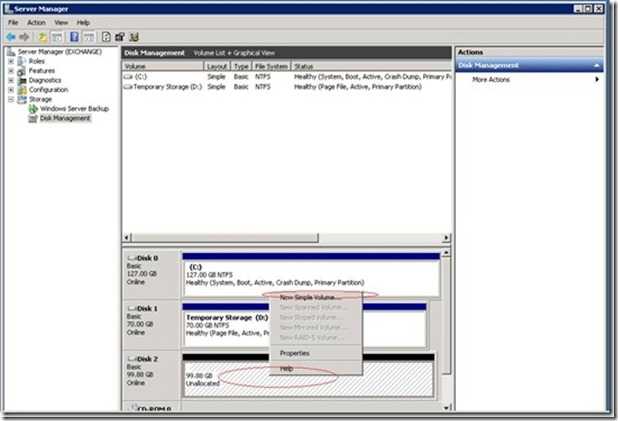Click the Forward arrow toolbar icon
Image resolution: width=618 pixels, height=421 pixels.
click(x=24, y=37)
